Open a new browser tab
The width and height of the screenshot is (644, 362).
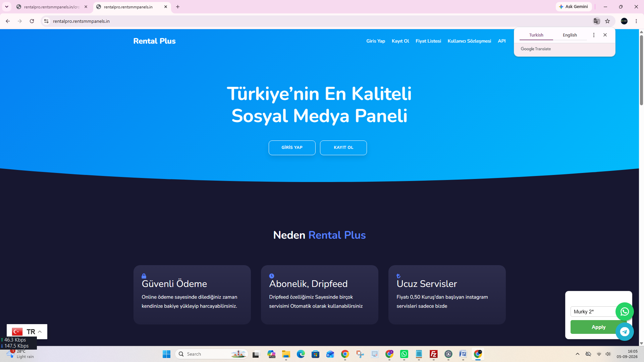(x=178, y=7)
